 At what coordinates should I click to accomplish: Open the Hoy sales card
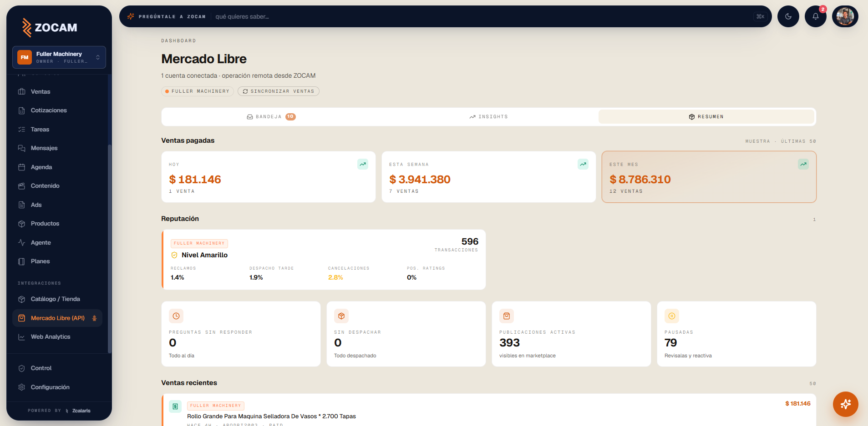(x=269, y=177)
